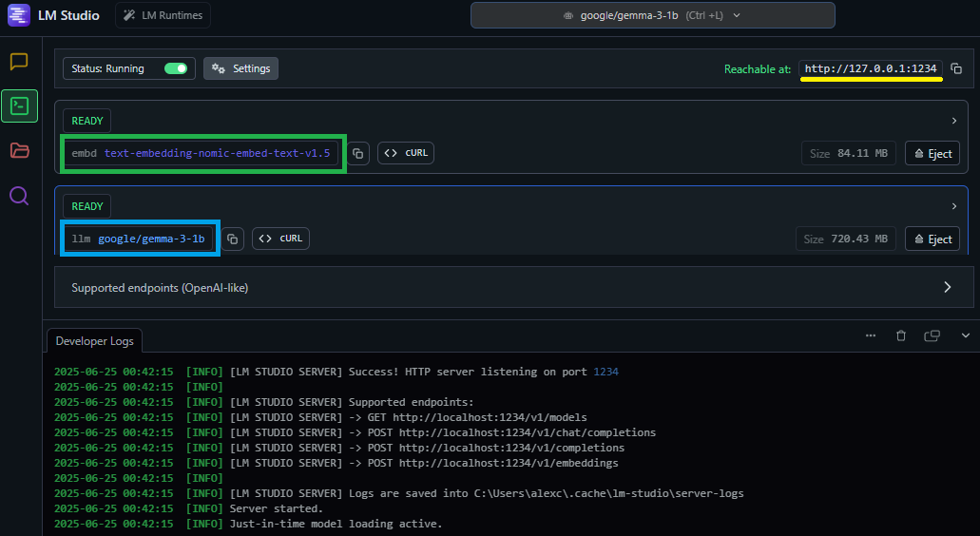Image resolution: width=980 pixels, height=536 pixels.
Task: Select the llm google/gemma-3-1b name
Action: click(138, 239)
